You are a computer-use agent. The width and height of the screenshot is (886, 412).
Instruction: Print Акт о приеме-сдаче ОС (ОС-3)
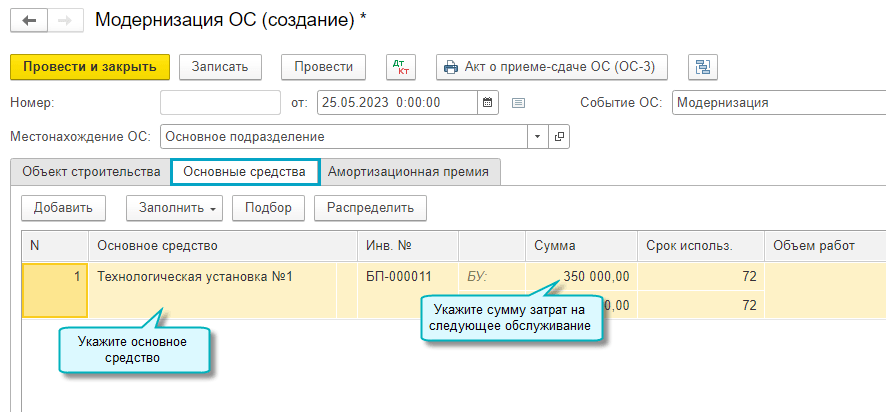(551, 67)
